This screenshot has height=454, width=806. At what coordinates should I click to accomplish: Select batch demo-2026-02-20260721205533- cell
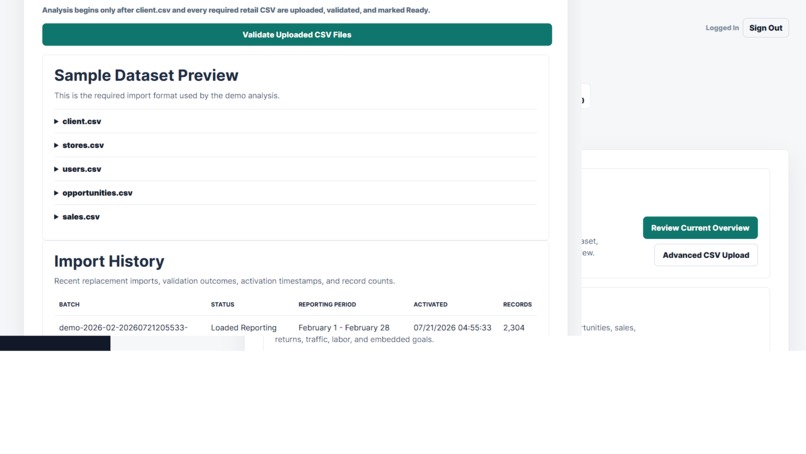[123, 328]
